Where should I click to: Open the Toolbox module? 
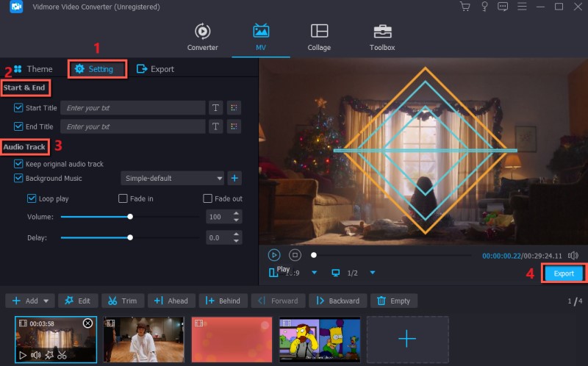[382, 37]
